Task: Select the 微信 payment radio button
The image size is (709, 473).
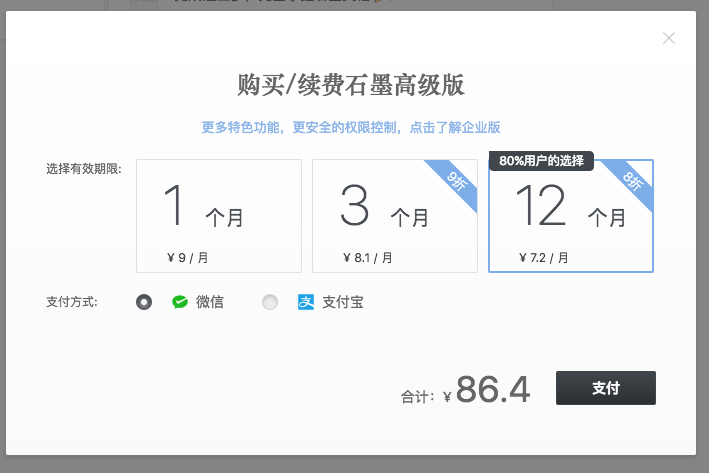Action: [144, 301]
